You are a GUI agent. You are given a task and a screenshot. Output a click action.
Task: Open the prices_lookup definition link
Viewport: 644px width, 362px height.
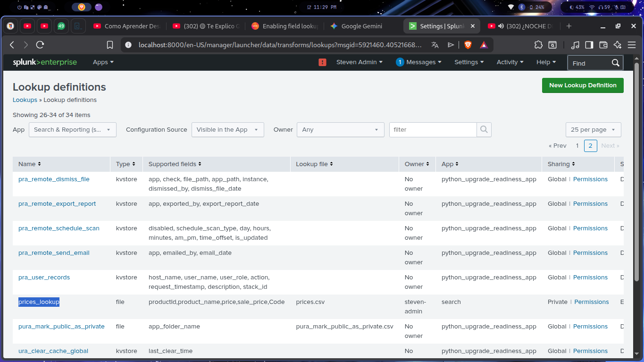pos(39,302)
